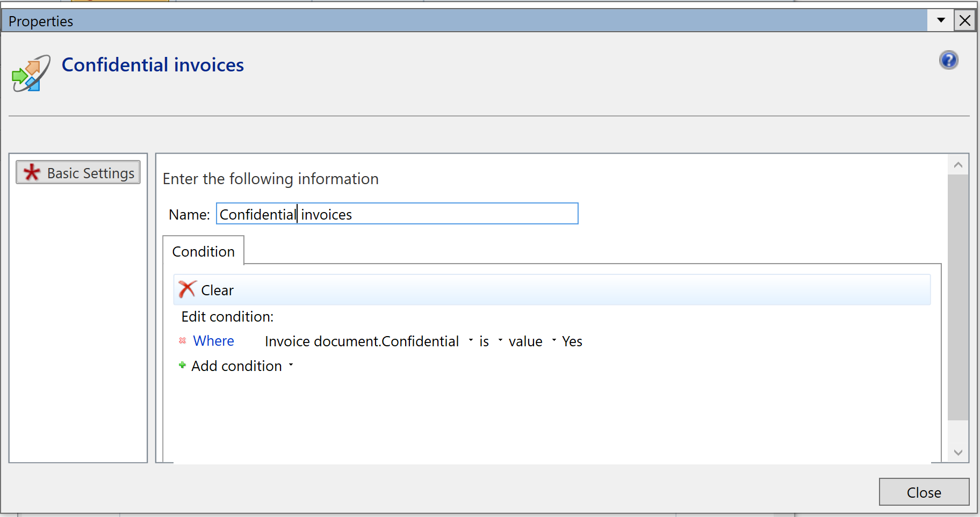Click the red X Clear icon
Viewport: 980px width, 517px height.
187,289
